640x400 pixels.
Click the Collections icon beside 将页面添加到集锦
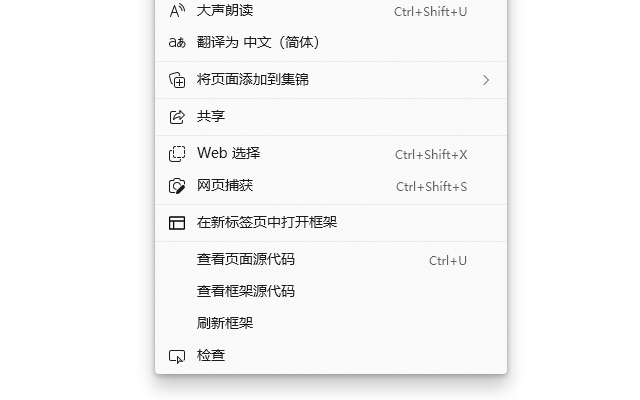[177, 80]
